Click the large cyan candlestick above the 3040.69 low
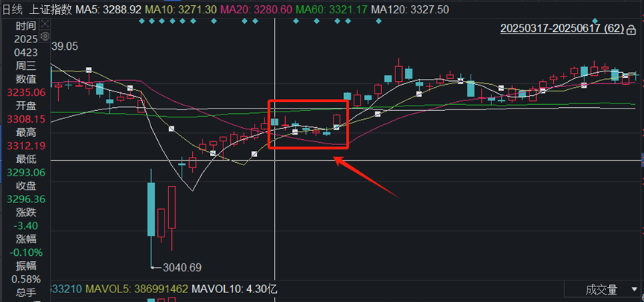This screenshot has width=644, height=302. pyautogui.click(x=151, y=209)
